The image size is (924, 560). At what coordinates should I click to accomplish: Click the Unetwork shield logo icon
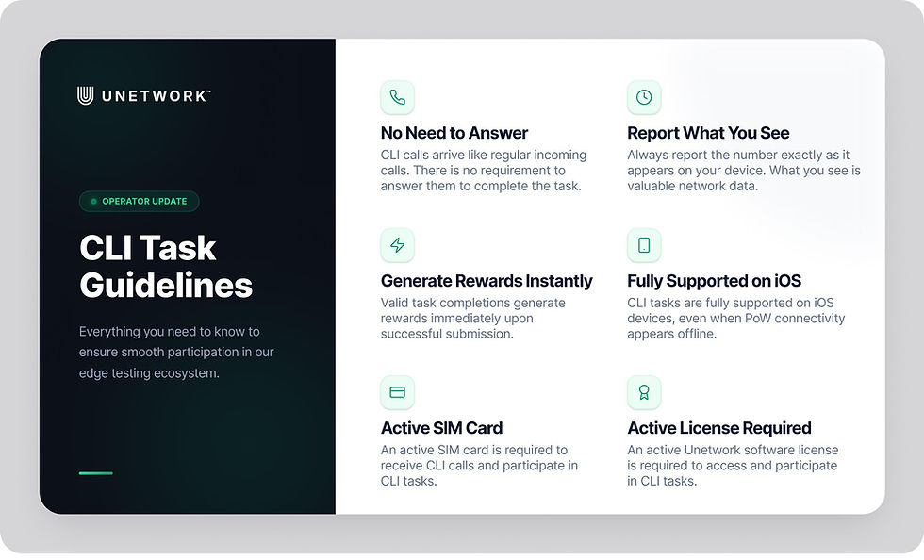pyautogui.click(x=86, y=95)
